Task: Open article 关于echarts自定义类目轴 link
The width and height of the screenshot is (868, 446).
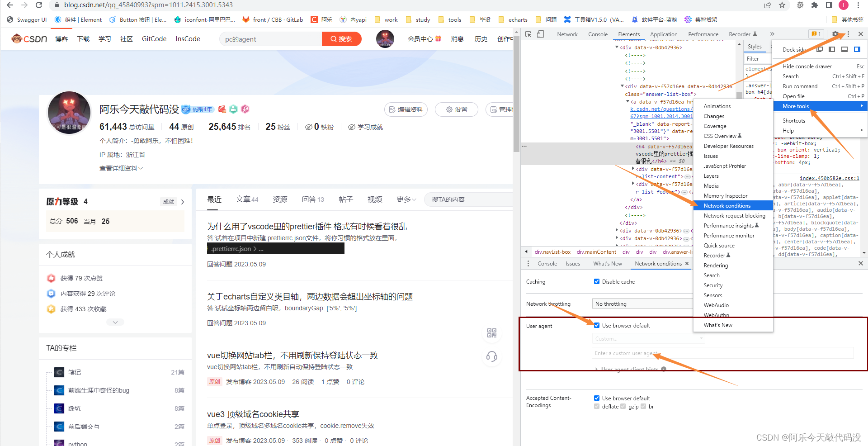Action: pos(310,296)
